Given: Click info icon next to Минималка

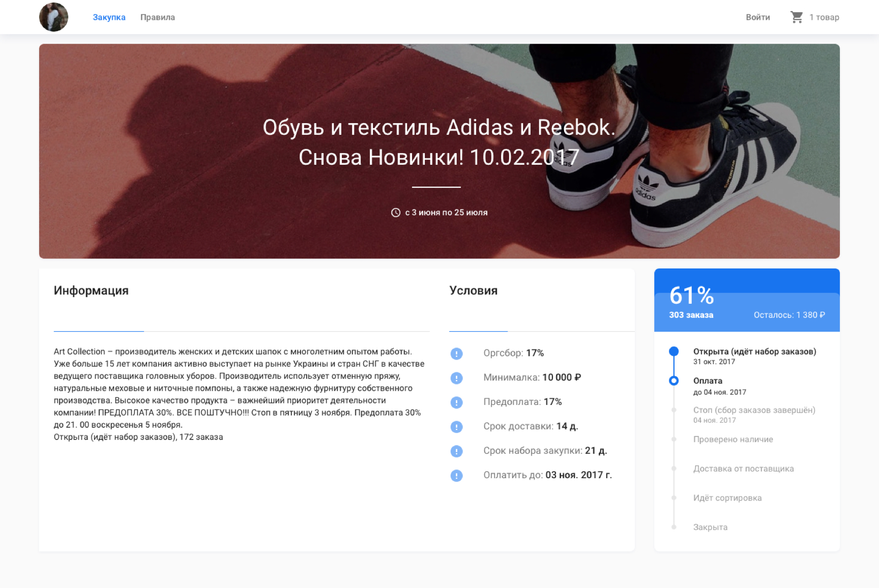Looking at the screenshot, I should pyautogui.click(x=457, y=378).
